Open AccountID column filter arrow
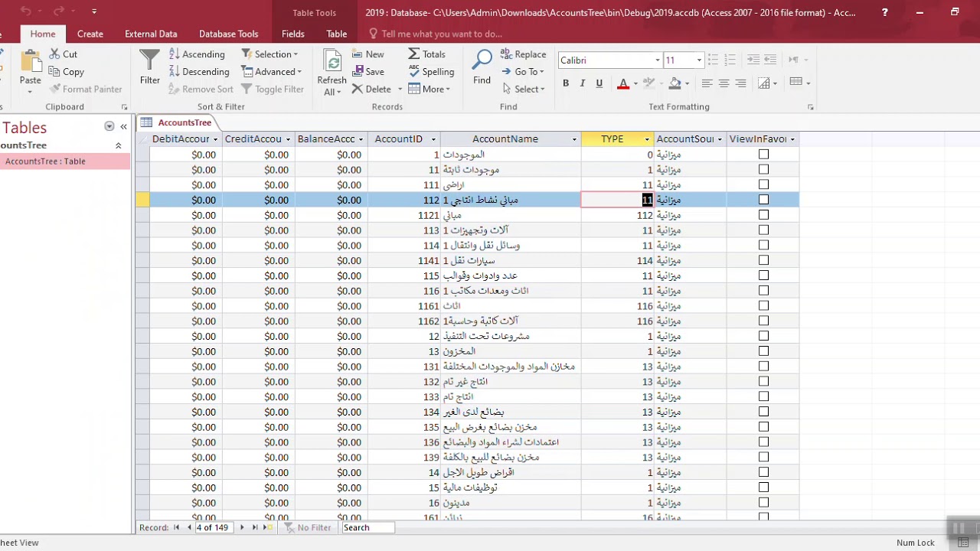980x551 pixels. [433, 139]
